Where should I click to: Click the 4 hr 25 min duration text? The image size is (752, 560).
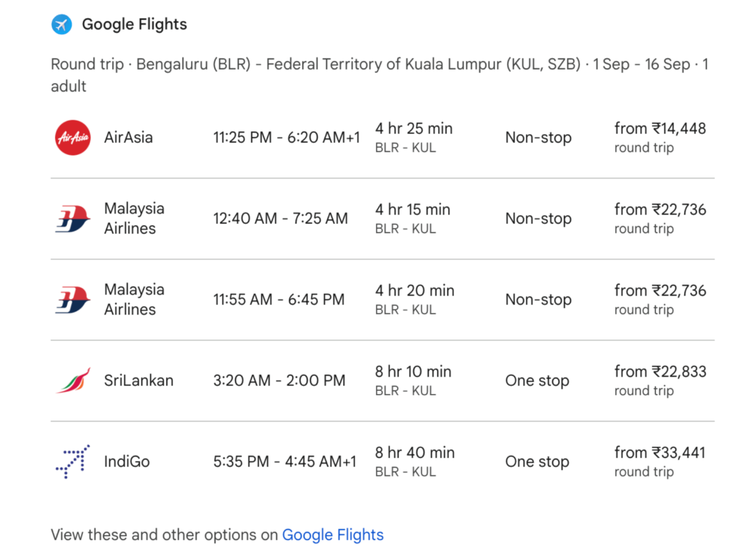(414, 129)
